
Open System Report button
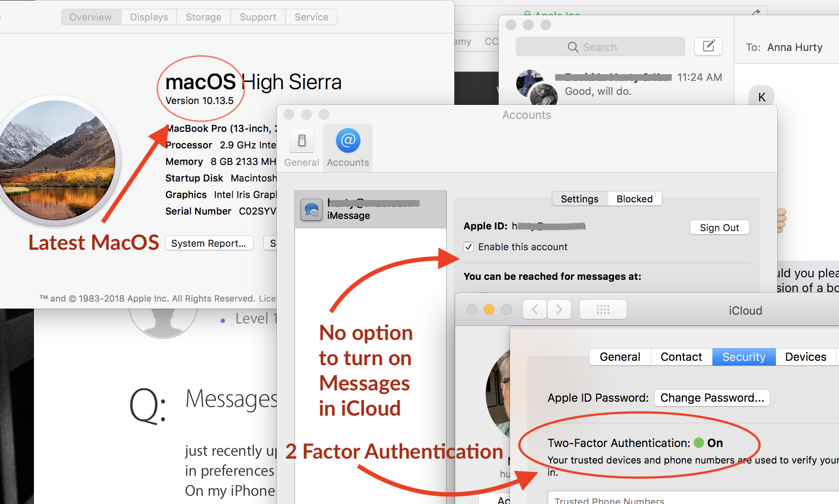(209, 243)
